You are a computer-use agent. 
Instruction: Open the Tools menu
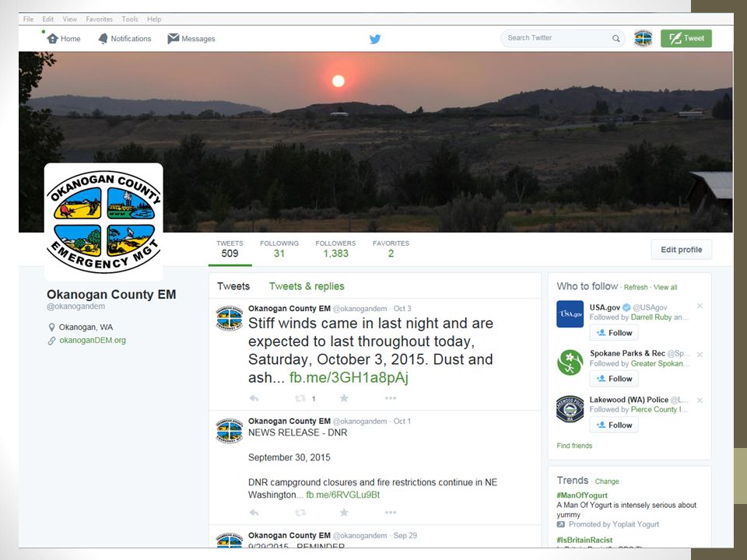pyautogui.click(x=130, y=19)
